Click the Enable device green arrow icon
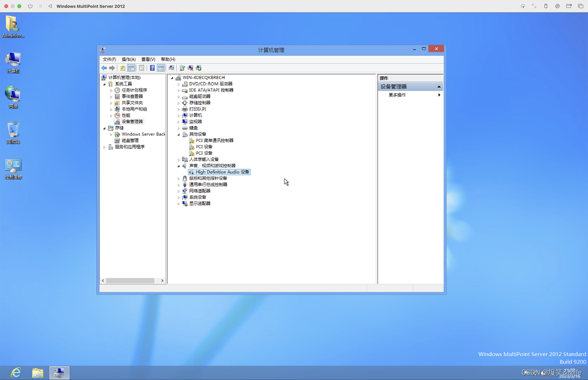This screenshot has width=588, height=380. point(198,68)
